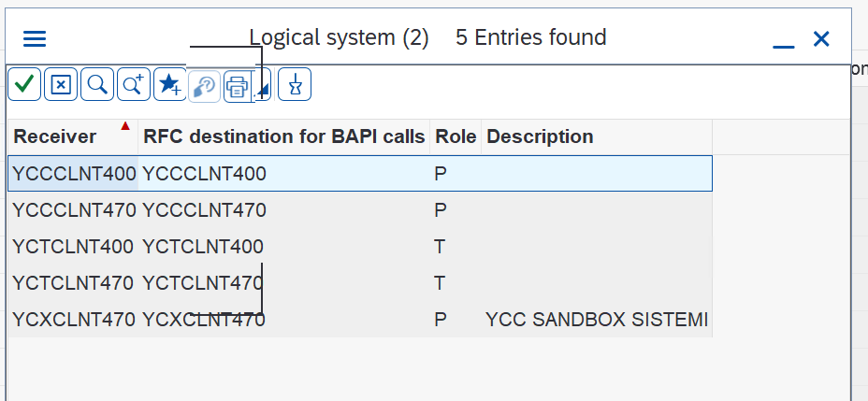Screen dimensions: 868x401
Task: Select the YCCCLNT400 receiver row
Action: [x=360, y=174]
